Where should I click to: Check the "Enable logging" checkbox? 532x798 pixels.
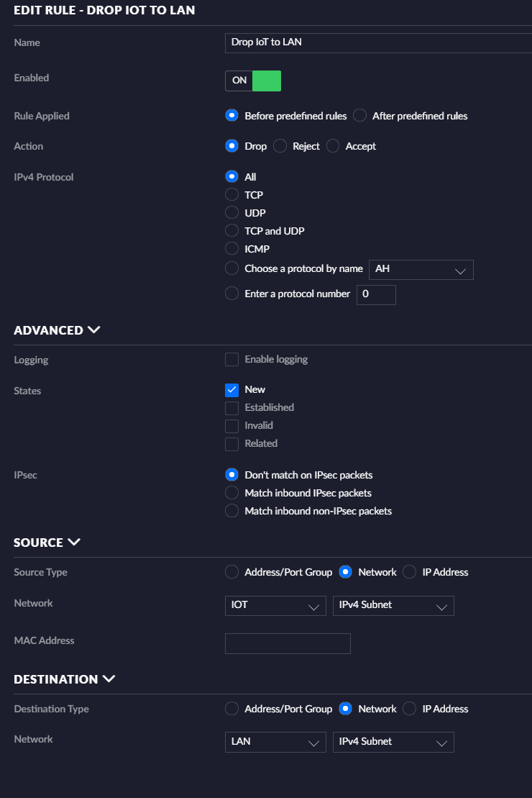(x=231, y=359)
